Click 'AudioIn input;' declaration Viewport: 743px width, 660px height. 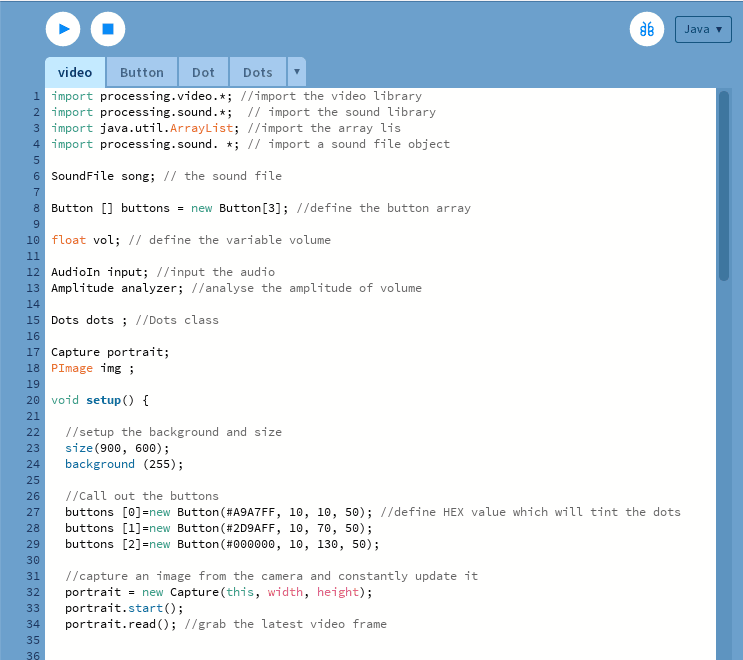coord(100,272)
